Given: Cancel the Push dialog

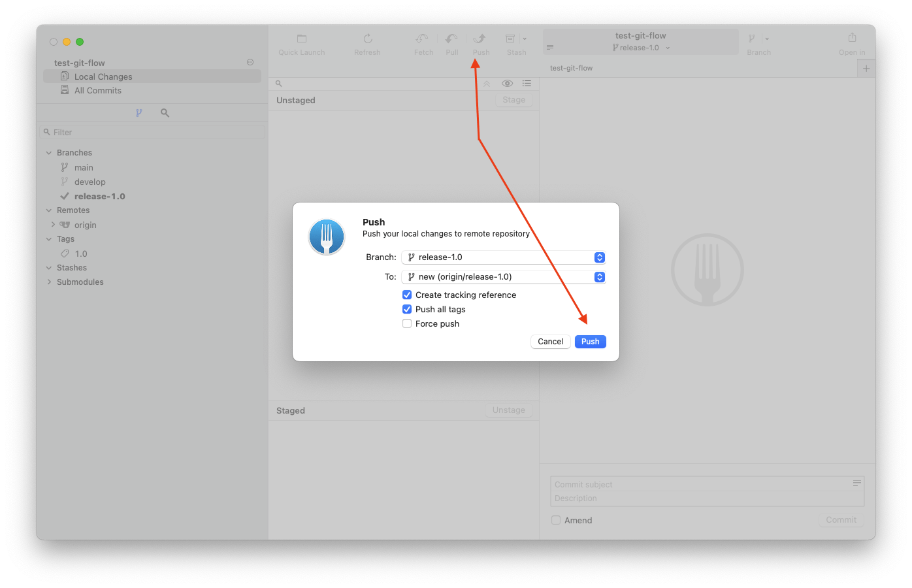Looking at the screenshot, I should [x=550, y=341].
